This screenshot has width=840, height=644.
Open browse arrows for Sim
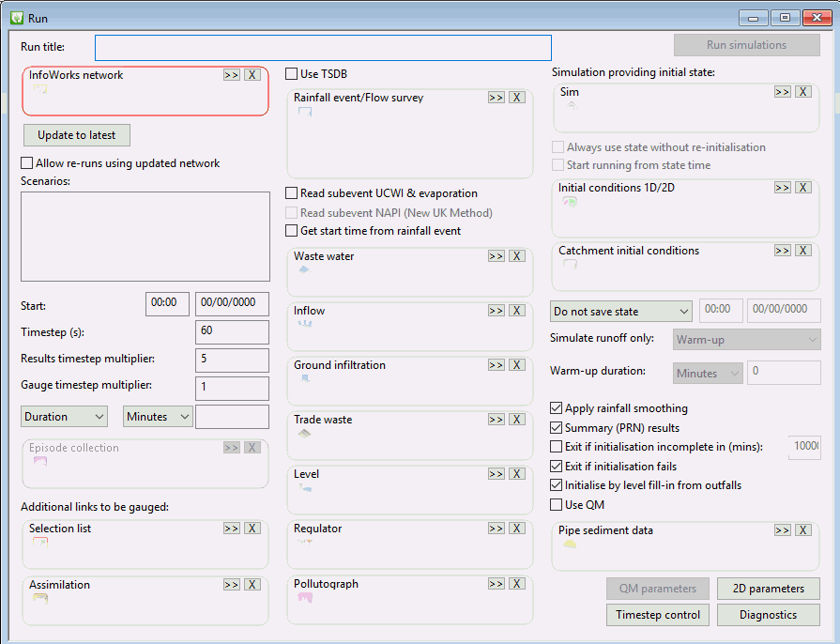782,92
